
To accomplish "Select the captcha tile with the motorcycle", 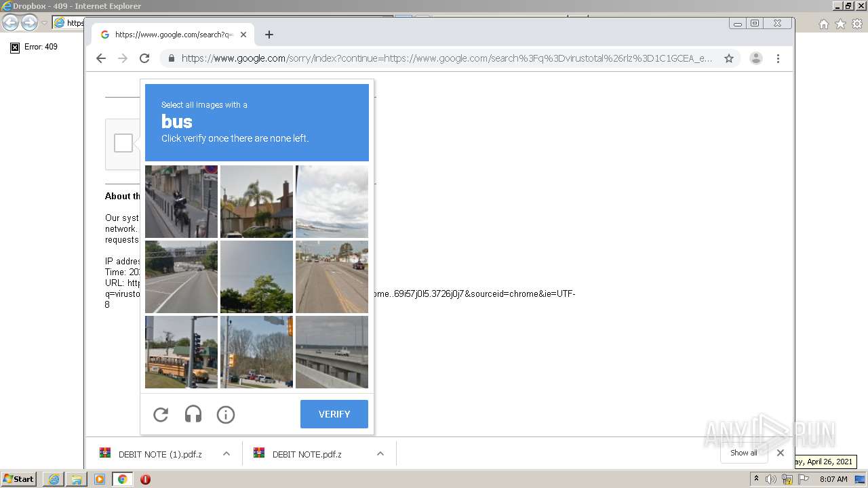I will pos(182,201).
